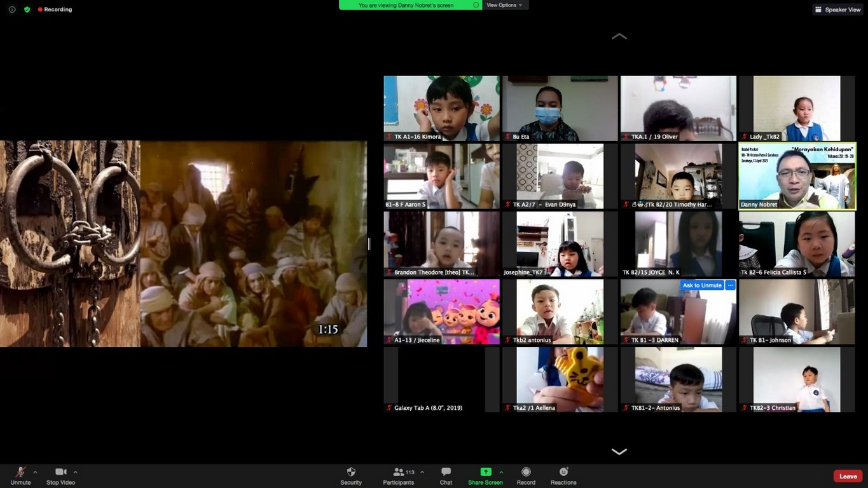Click Ask to Unmute on Darren's tile
Screen dimensions: 868x488
coord(702,286)
